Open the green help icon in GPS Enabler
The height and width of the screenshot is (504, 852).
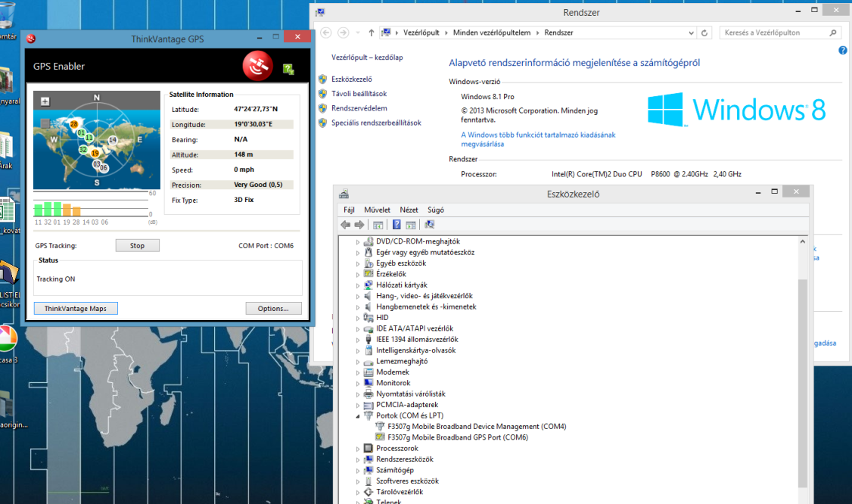coord(288,69)
